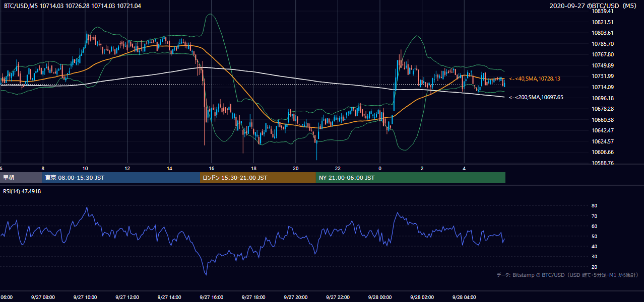Click hour tick 8 under price chart
The width and height of the screenshot is (644, 302).
coord(43,169)
